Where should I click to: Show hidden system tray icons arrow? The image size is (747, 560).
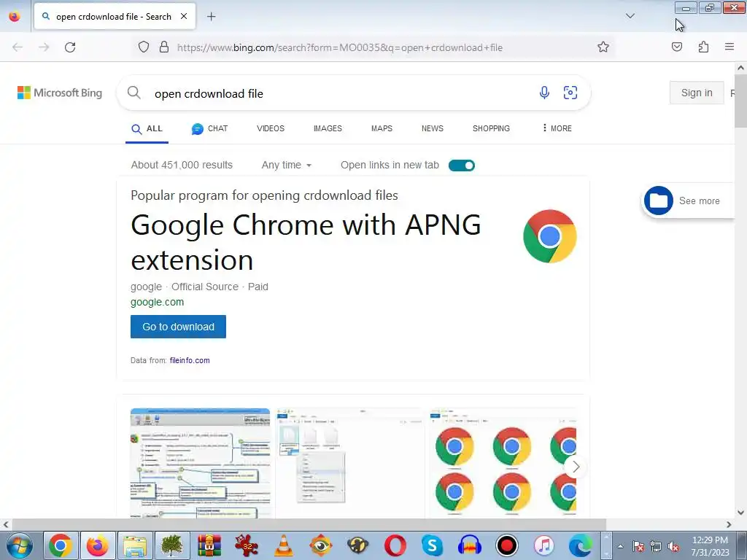coord(620,546)
